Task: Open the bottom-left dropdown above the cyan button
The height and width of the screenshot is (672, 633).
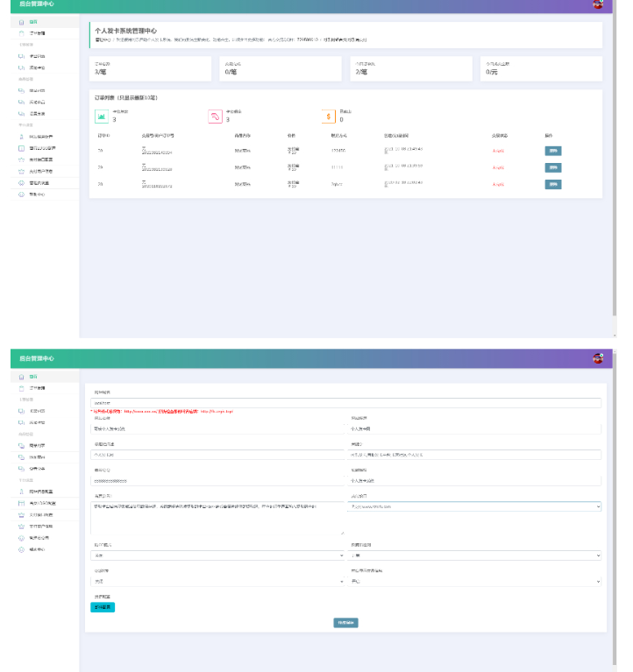Action: pos(217,581)
